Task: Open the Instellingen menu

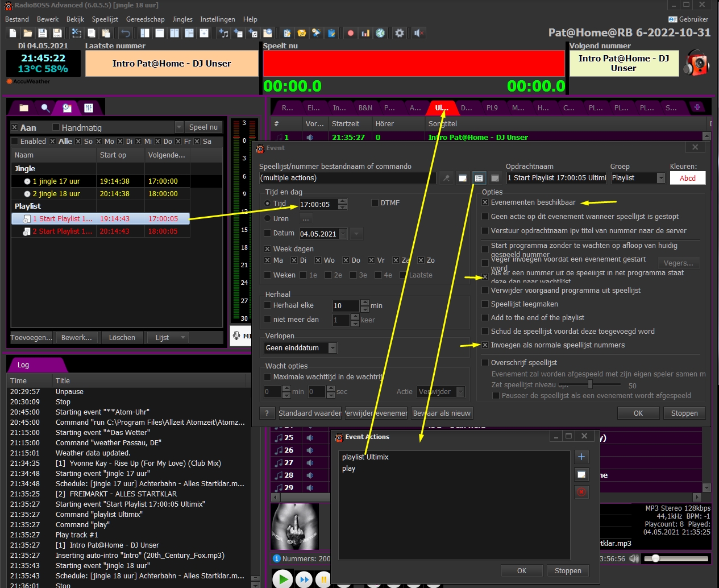Action: [218, 19]
